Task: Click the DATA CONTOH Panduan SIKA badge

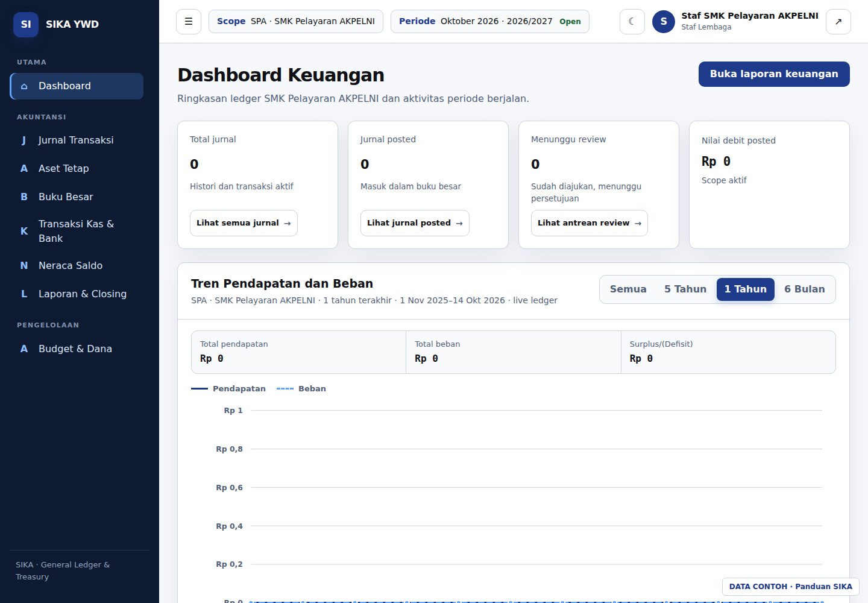Action: (x=791, y=587)
